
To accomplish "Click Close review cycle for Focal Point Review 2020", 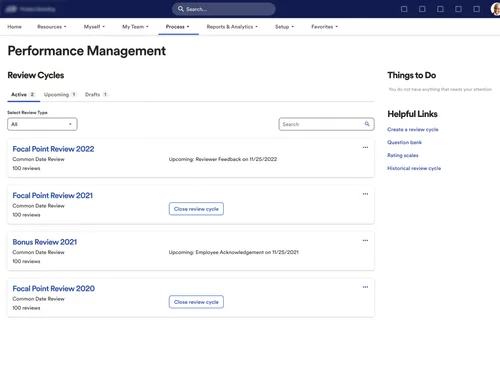I will pos(196,302).
